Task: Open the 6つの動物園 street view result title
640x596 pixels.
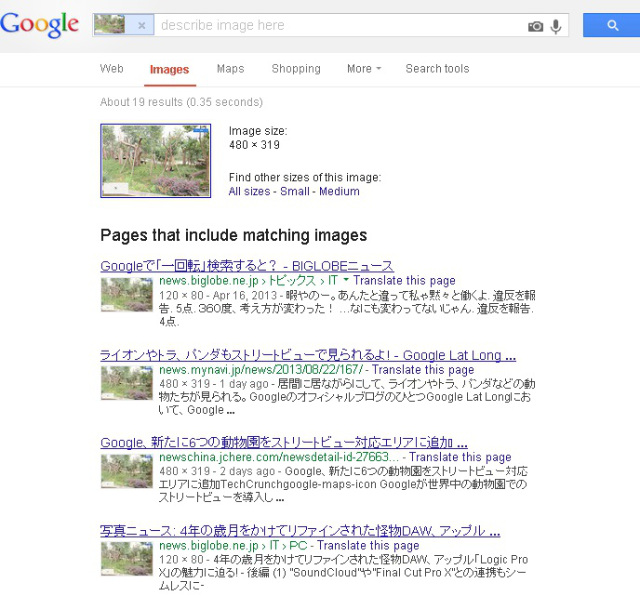Action: point(284,443)
